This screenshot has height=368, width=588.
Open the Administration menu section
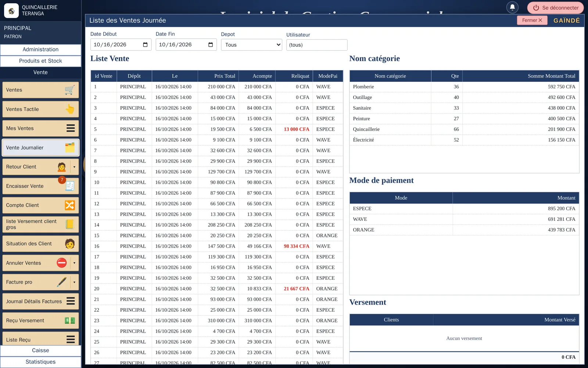click(40, 49)
